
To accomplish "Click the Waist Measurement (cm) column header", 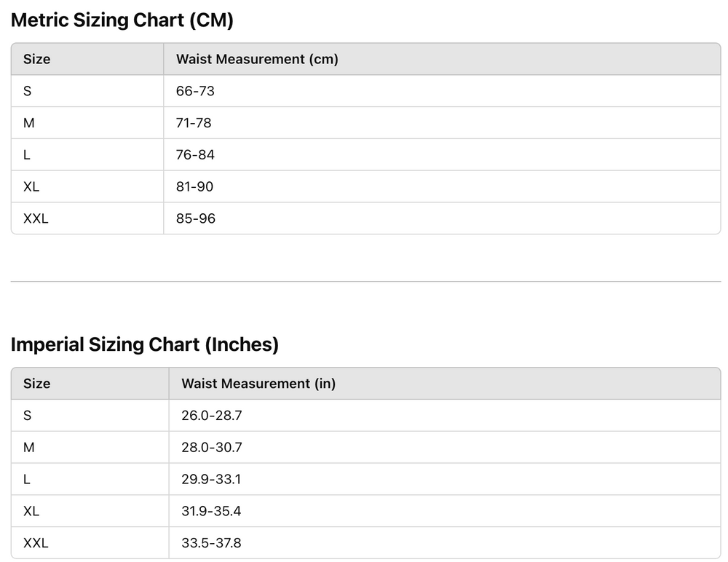I will (x=257, y=60).
